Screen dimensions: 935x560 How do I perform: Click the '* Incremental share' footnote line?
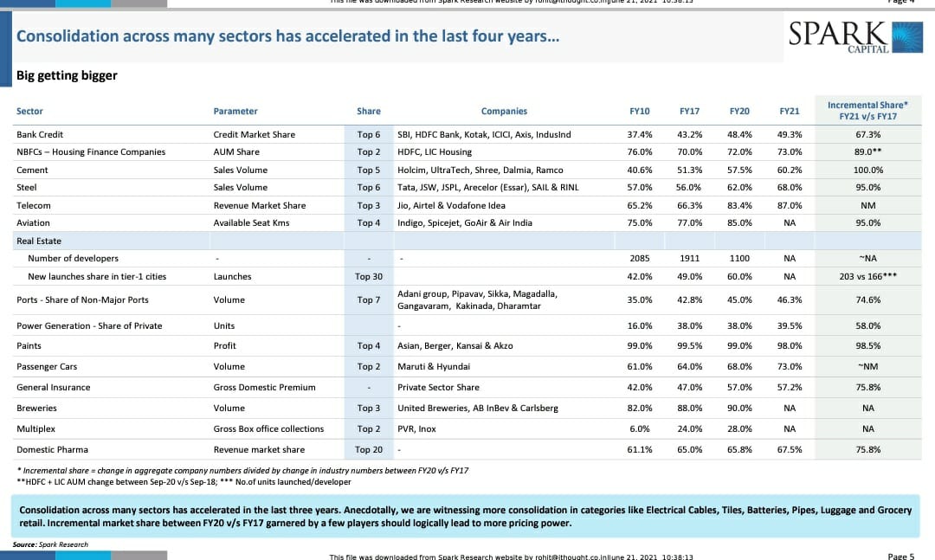click(242, 471)
